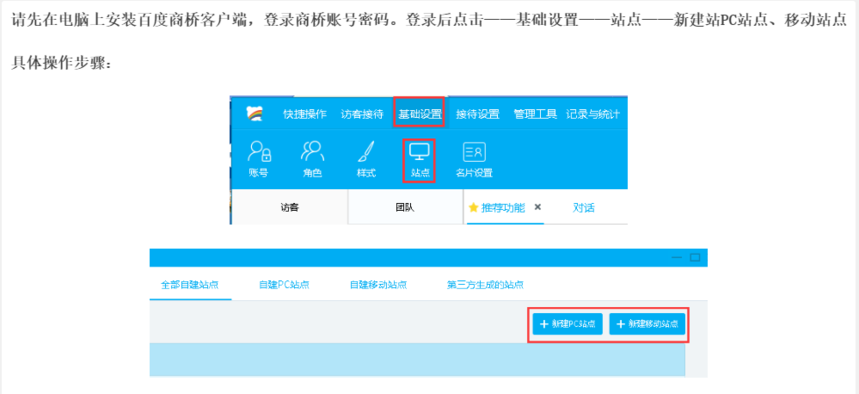Close the 推荐功能 tab
Screen dimensions: 859x394
tap(537, 208)
